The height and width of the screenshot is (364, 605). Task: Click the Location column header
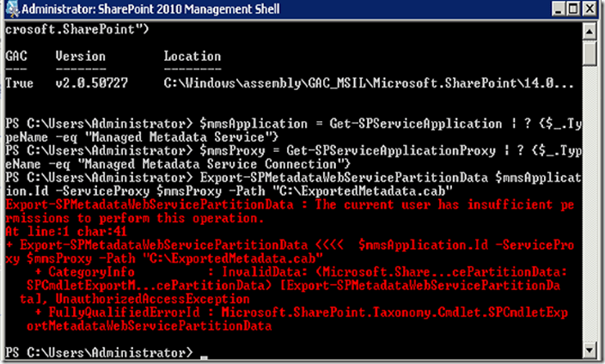[192, 56]
